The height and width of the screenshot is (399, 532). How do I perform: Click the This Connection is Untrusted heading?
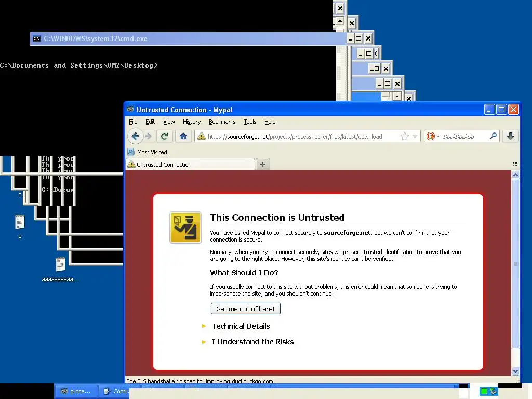(277, 218)
